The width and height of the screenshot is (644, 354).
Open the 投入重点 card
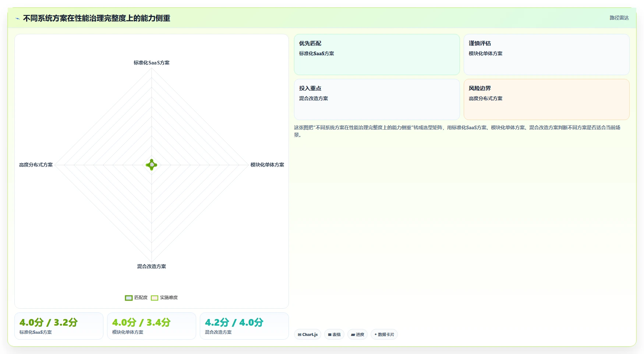tap(377, 99)
